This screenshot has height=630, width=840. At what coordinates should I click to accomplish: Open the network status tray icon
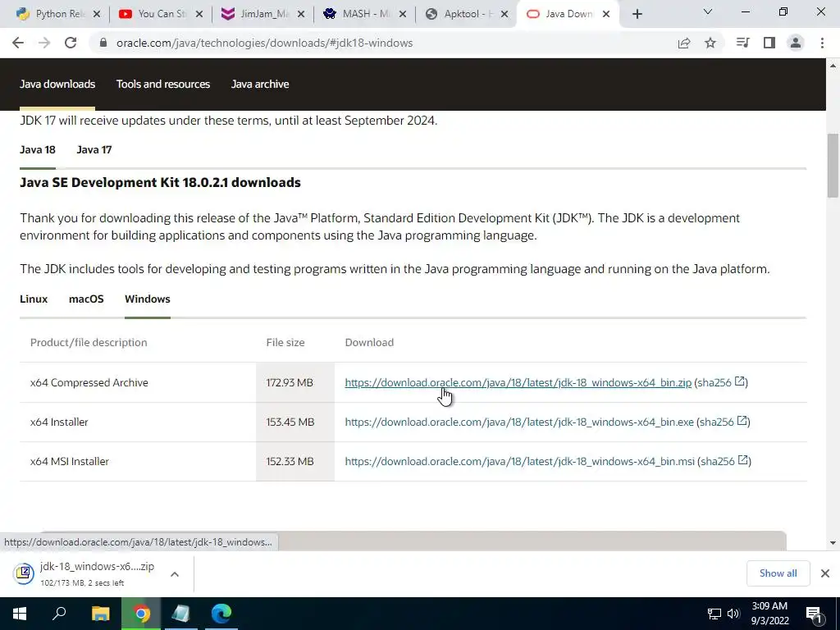(x=714, y=614)
